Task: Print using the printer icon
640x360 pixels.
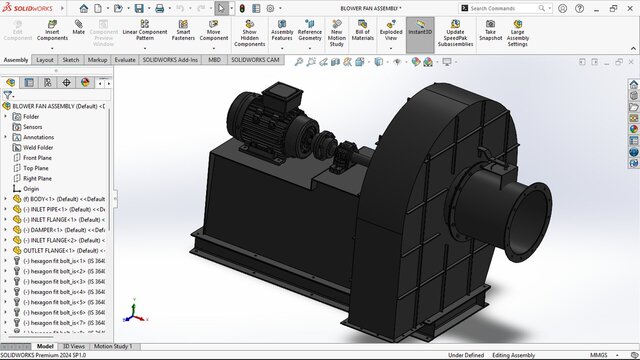Action: [160, 8]
